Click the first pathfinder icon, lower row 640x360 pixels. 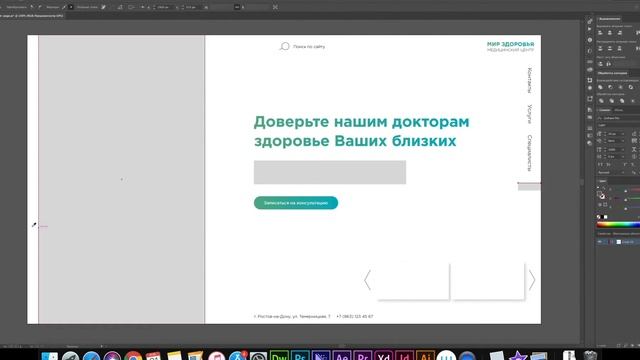pos(601,100)
